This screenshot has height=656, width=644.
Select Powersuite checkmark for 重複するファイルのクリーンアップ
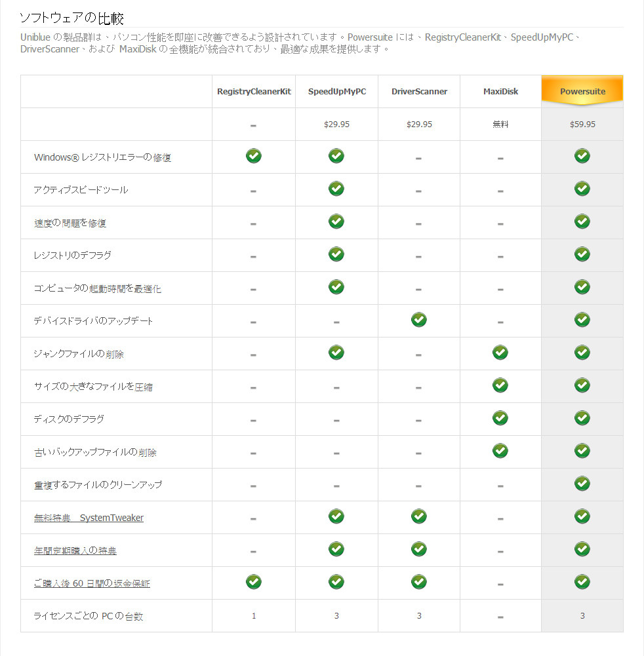(582, 484)
